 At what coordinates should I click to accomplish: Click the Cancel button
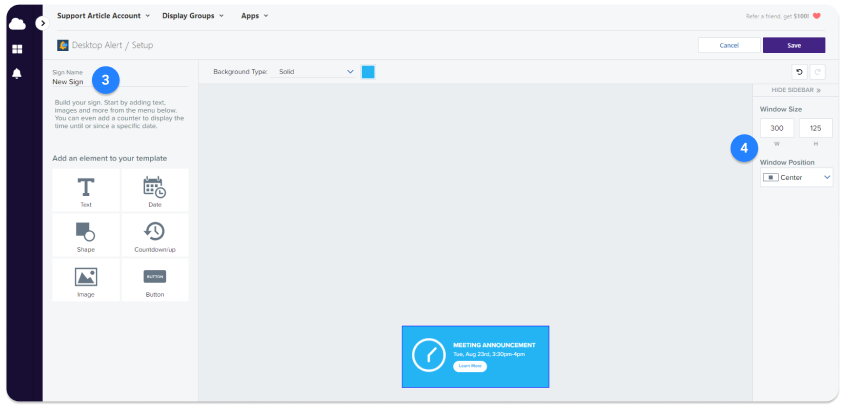click(x=729, y=45)
